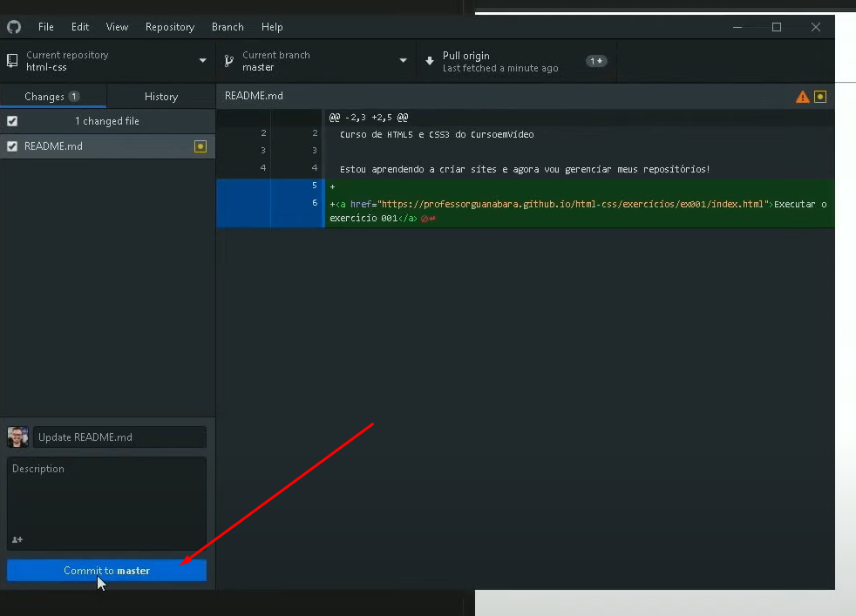Image resolution: width=856 pixels, height=616 pixels.
Task: Open the File menu
Action: click(46, 27)
